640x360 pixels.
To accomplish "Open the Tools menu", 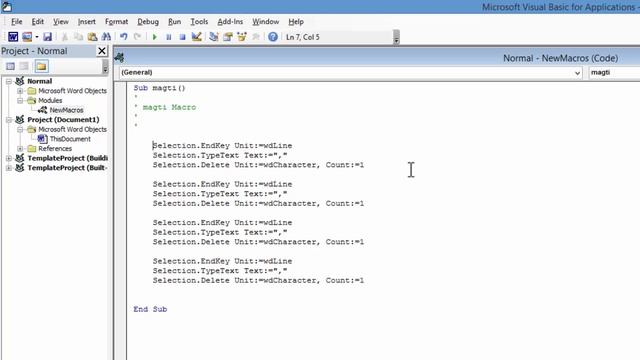I will tap(199, 22).
